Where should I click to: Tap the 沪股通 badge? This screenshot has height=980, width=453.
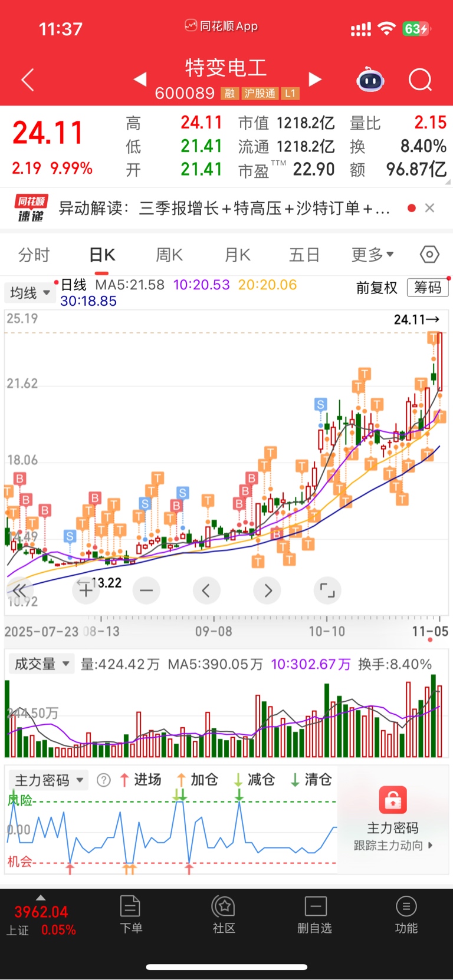[260, 94]
